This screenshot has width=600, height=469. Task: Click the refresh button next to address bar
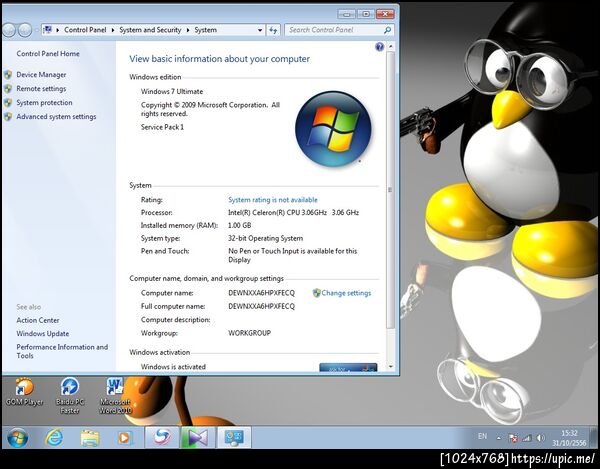tap(273, 30)
